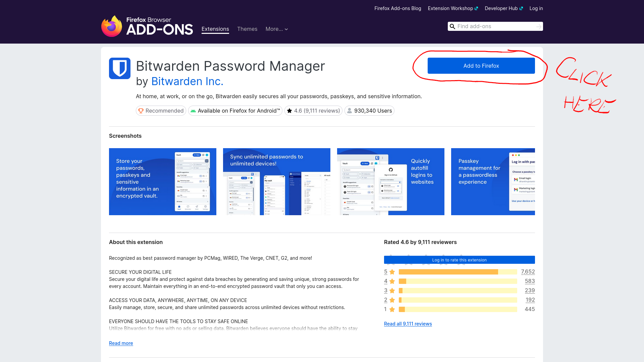Click the search submit arrow icon
Screen dimensions: 644x362
(539, 26)
